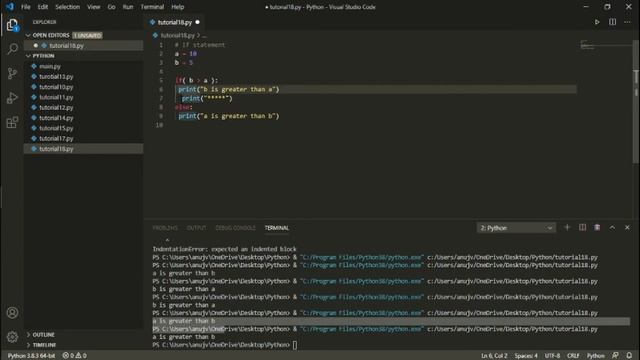This screenshot has height=360, width=640.
Task: Switch to the Problems panel tab
Action: click(165, 228)
